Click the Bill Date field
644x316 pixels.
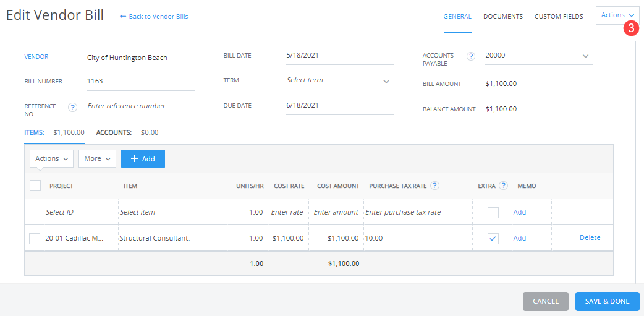pos(340,56)
